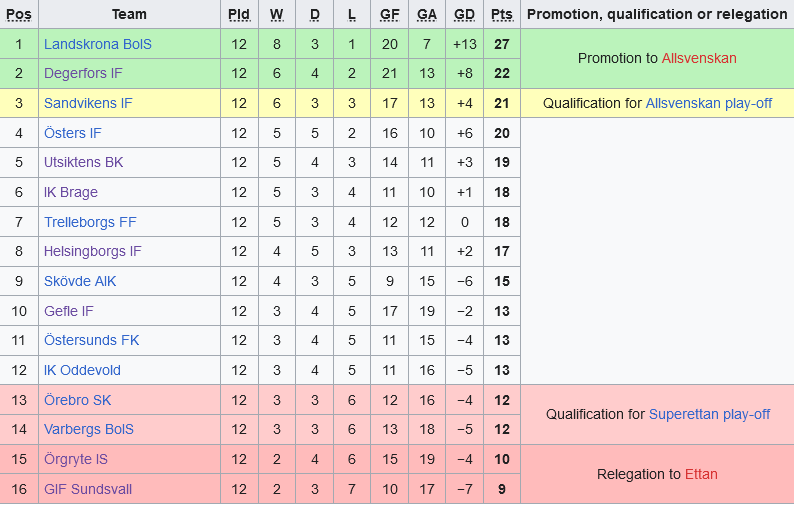Open the Örebro SK link

pos(78,400)
